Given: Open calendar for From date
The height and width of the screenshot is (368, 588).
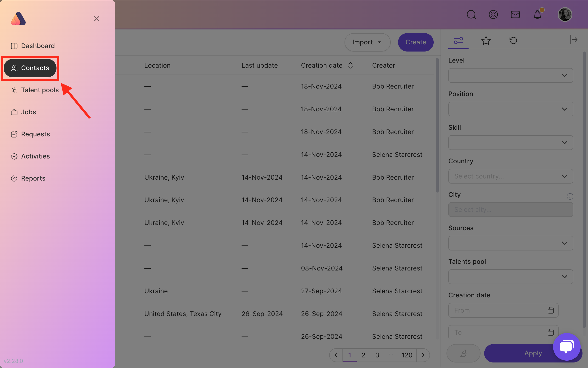Looking at the screenshot, I should 551,310.
